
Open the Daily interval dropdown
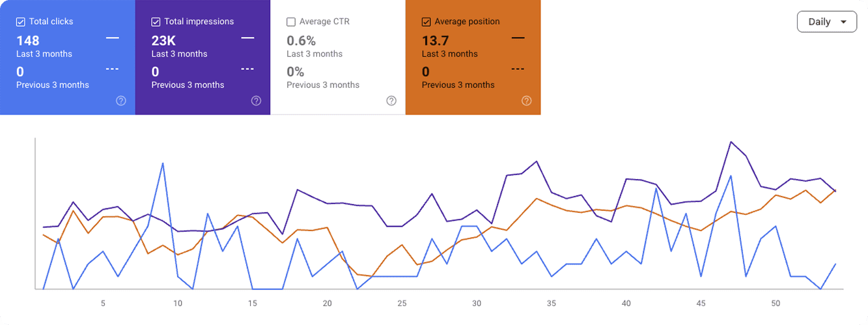point(826,21)
